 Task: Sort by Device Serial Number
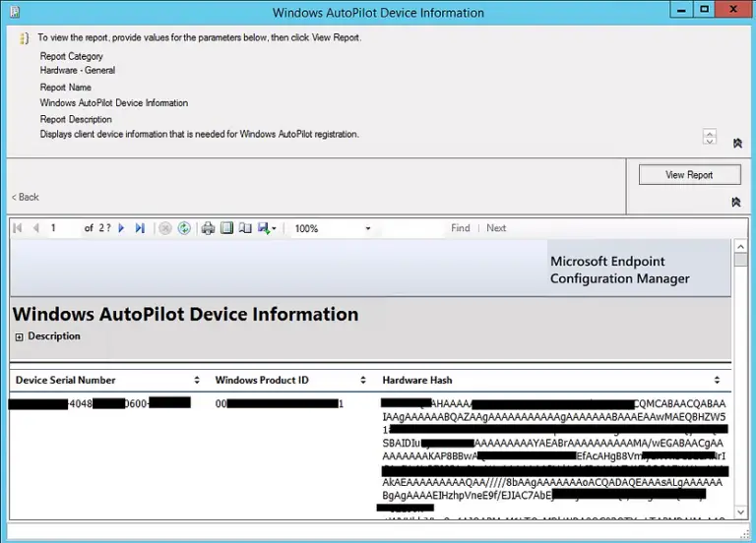(x=197, y=380)
